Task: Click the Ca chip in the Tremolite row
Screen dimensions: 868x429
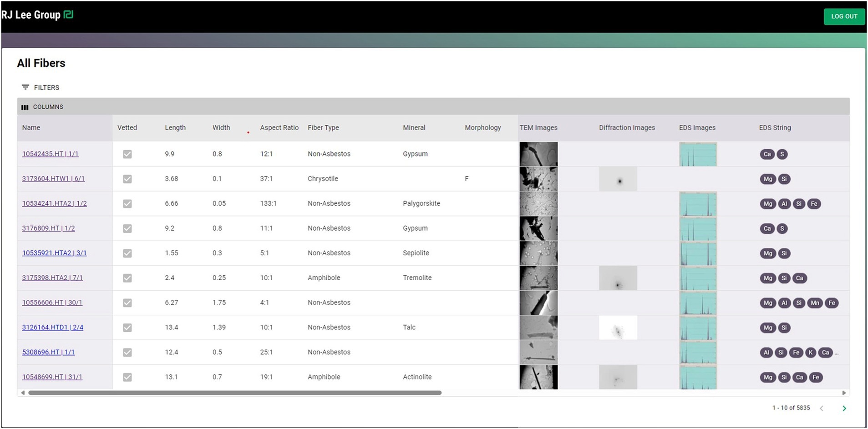Action: (799, 278)
